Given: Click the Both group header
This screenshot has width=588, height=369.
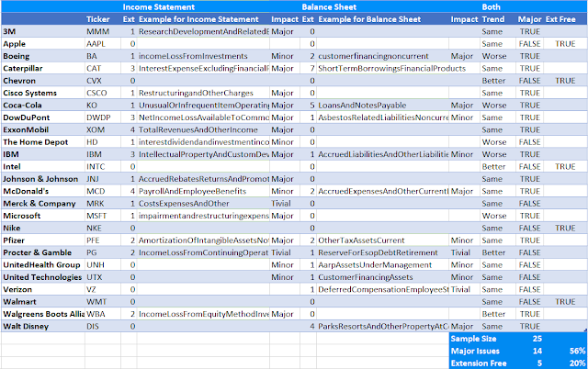Looking at the screenshot, I should [x=491, y=6].
